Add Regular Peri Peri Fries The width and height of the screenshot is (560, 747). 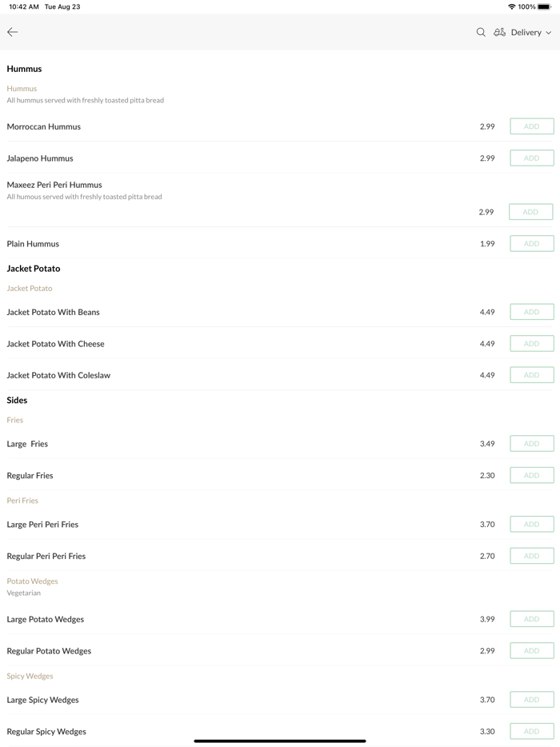point(531,556)
